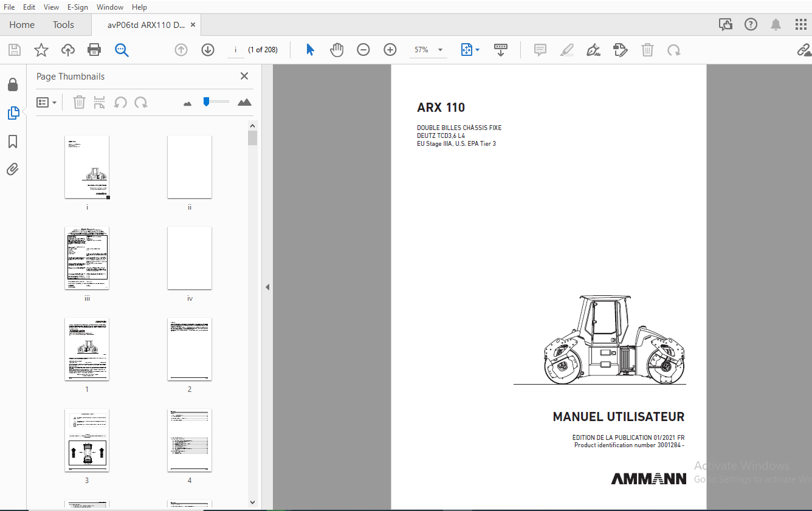Open the stamp tool in the toolbar

[x=621, y=50]
